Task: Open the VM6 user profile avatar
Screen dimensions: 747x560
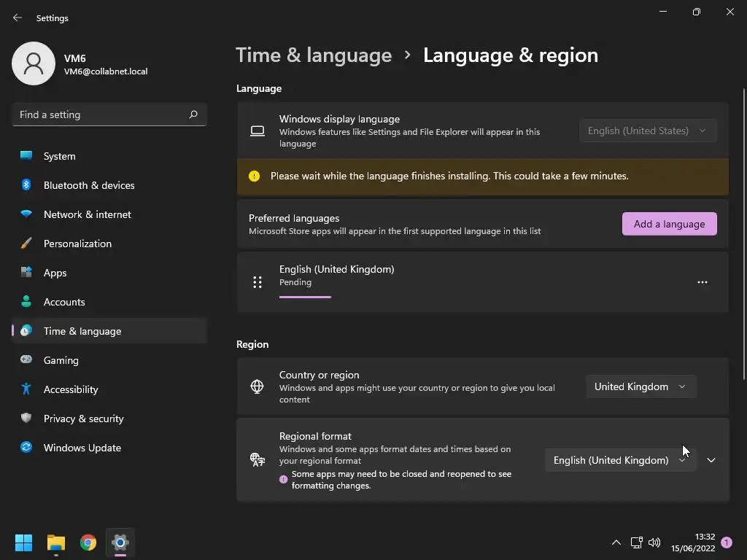Action: pyautogui.click(x=34, y=63)
